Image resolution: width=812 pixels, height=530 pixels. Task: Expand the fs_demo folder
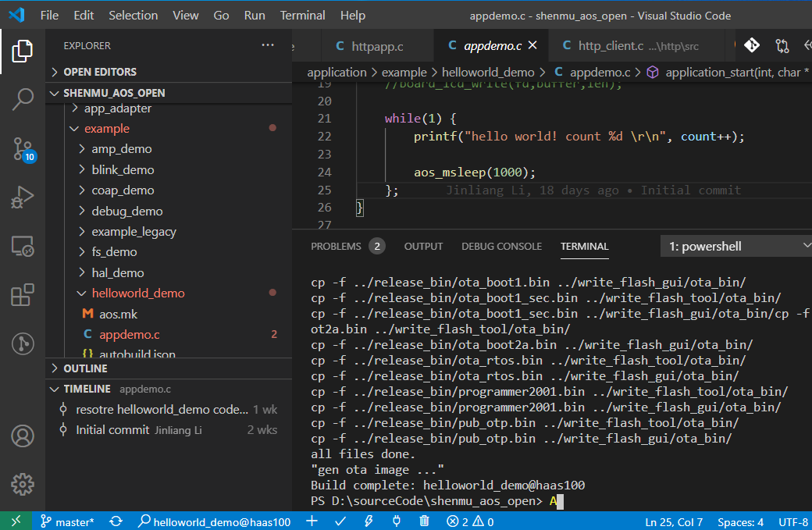coord(169,252)
